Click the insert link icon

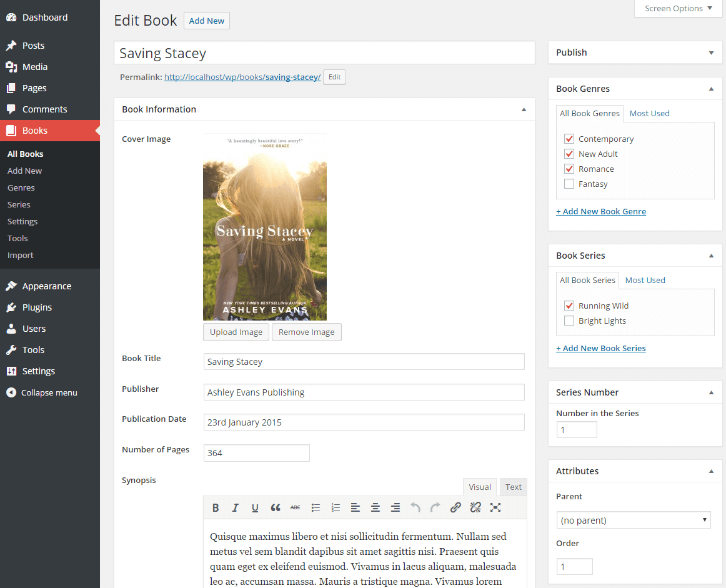point(455,507)
